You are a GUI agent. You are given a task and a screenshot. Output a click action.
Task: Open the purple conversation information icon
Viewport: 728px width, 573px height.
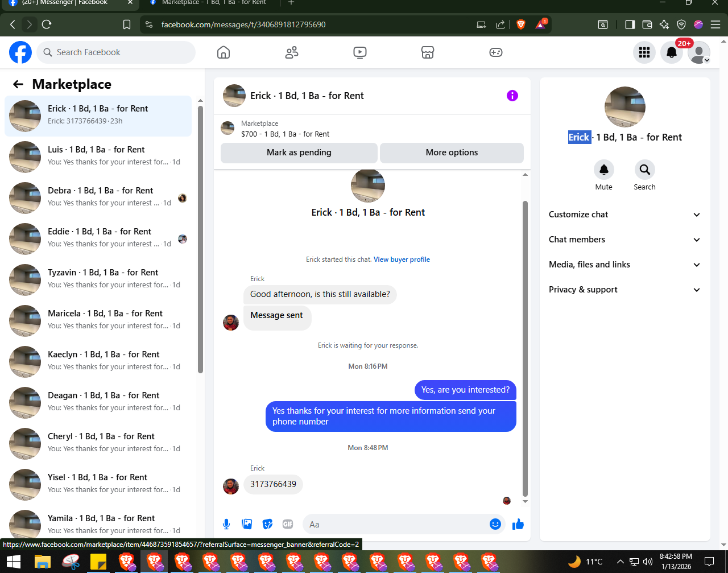tap(512, 96)
